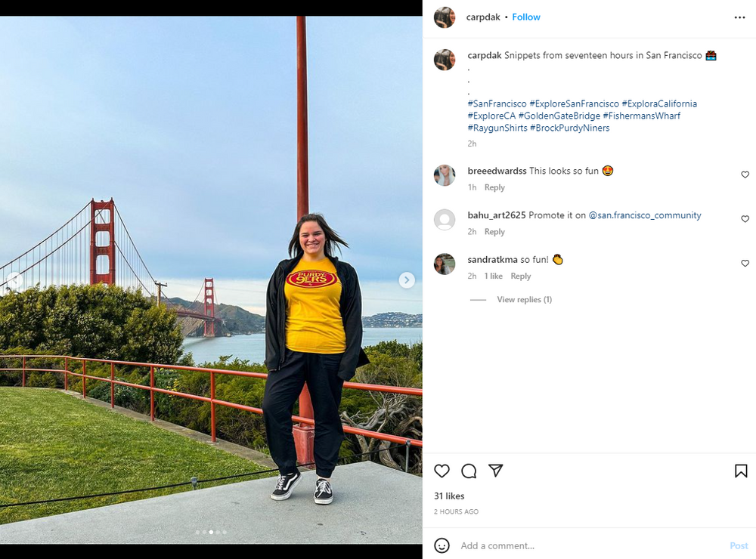Image resolution: width=756 pixels, height=559 pixels.
Task: View sandratkma profile avatar
Action: tap(445, 264)
